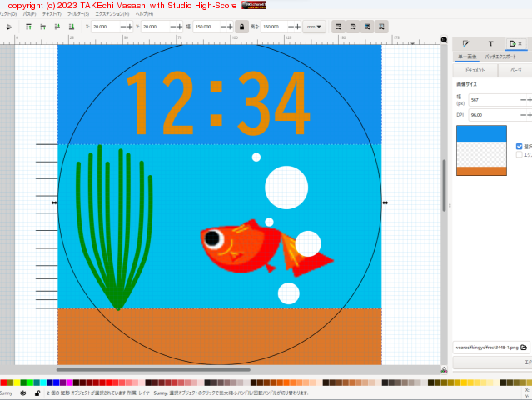532x400 pixels.
Task: Open the panel tab with the pencil icon
Action: (466, 43)
